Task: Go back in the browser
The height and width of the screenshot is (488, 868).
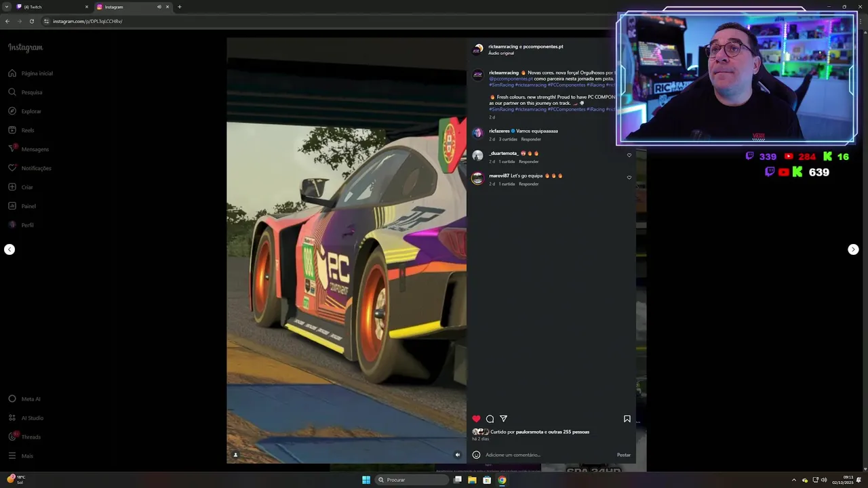Action: click(7, 21)
